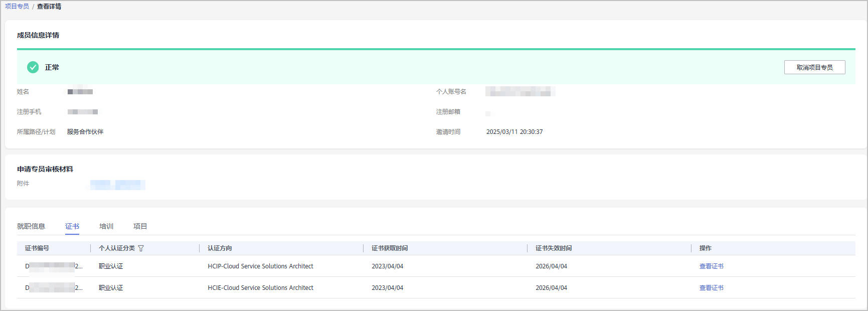The image size is (868, 311).
Task: Click 职业认证 in the HCIP row
Action: pos(111,266)
